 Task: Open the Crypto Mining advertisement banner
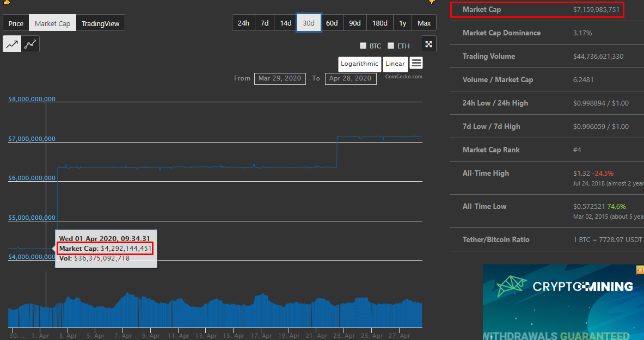click(x=563, y=302)
